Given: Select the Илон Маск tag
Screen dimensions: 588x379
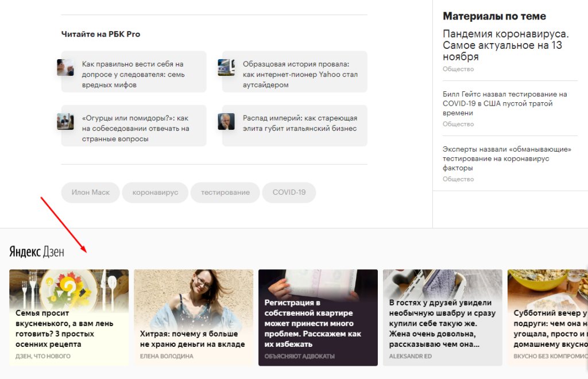Looking at the screenshot, I should 90,192.
